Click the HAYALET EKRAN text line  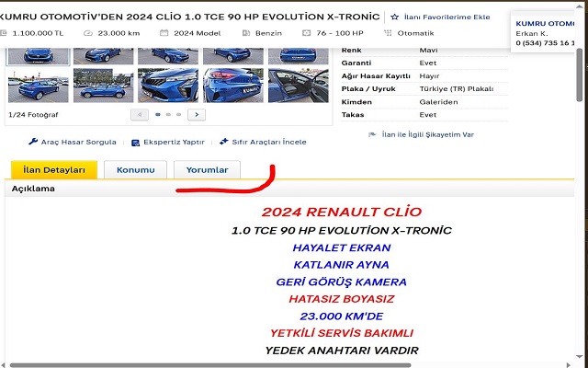(x=341, y=247)
